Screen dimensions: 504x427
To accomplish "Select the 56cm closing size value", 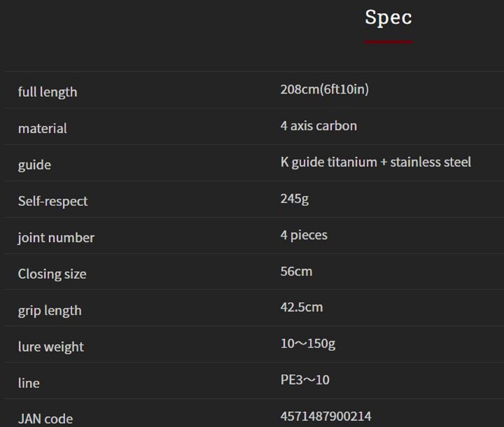I will click(296, 271).
